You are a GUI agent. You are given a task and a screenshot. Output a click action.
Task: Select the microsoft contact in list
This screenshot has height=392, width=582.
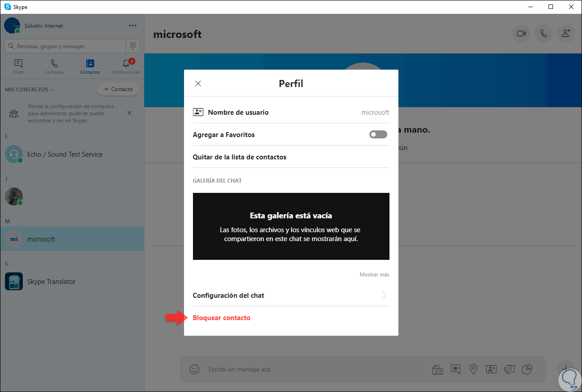point(72,239)
